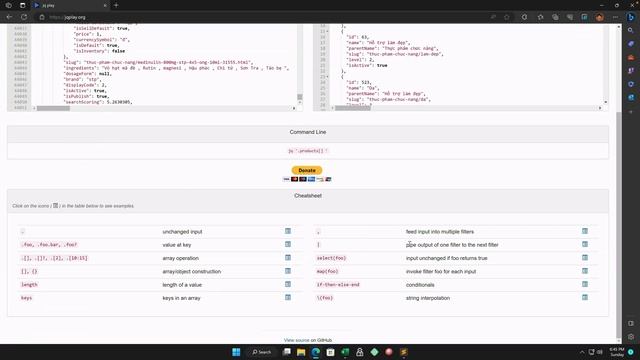Viewport: 640px width, 360px height.
Task: Collapse JSON object at line 15 in result
Action: [327, 31]
